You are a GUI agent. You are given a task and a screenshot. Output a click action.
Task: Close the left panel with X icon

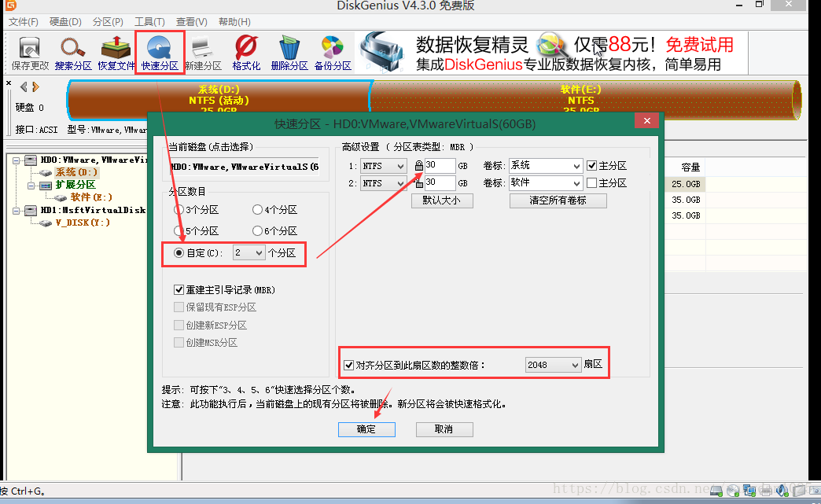(x=9, y=83)
